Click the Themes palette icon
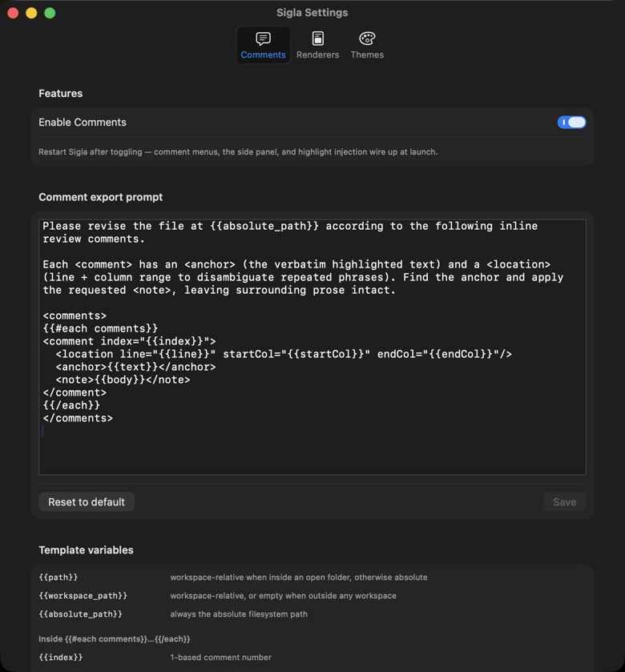This screenshot has height=672, width=625. [x=367, y=38]
